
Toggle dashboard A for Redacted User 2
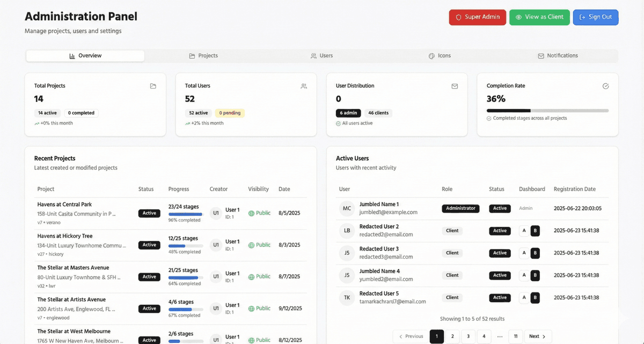point(523,231)
